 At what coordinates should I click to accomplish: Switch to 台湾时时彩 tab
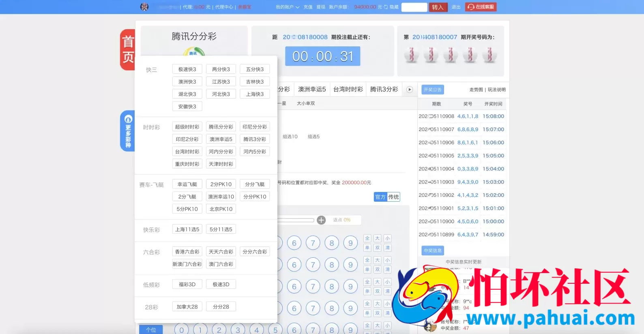point(348,89)
